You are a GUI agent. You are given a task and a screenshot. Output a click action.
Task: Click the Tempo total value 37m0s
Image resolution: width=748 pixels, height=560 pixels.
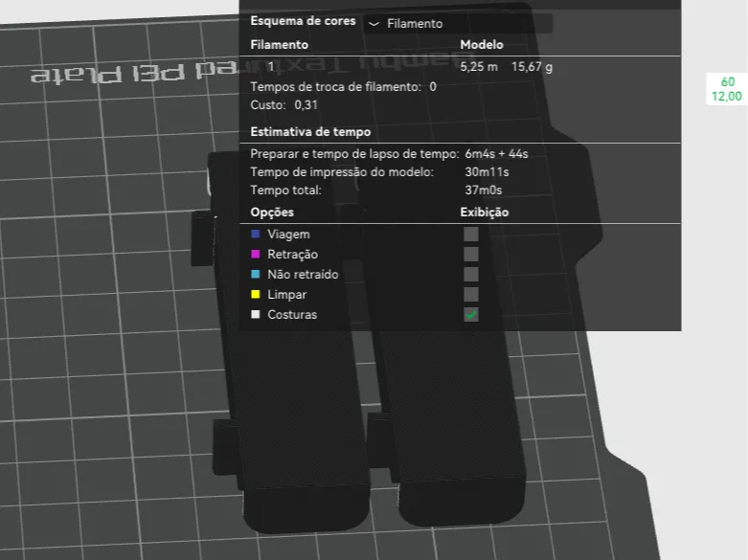pos(484,190)
